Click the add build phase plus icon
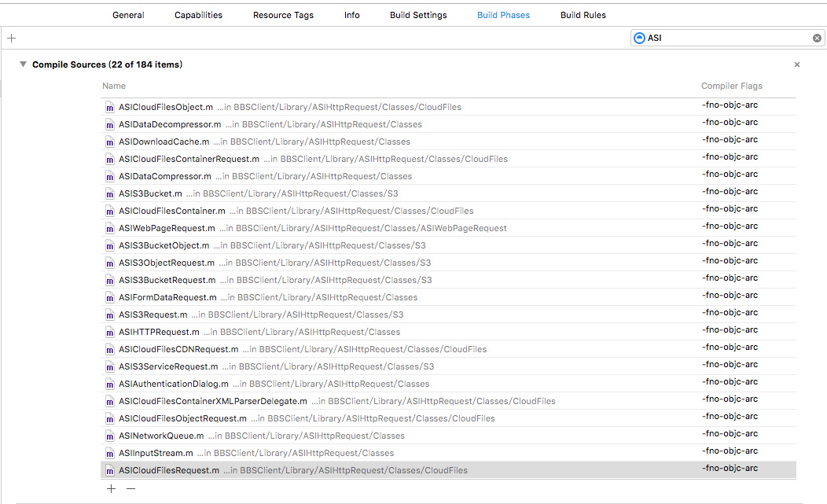 tap(11, 38)
